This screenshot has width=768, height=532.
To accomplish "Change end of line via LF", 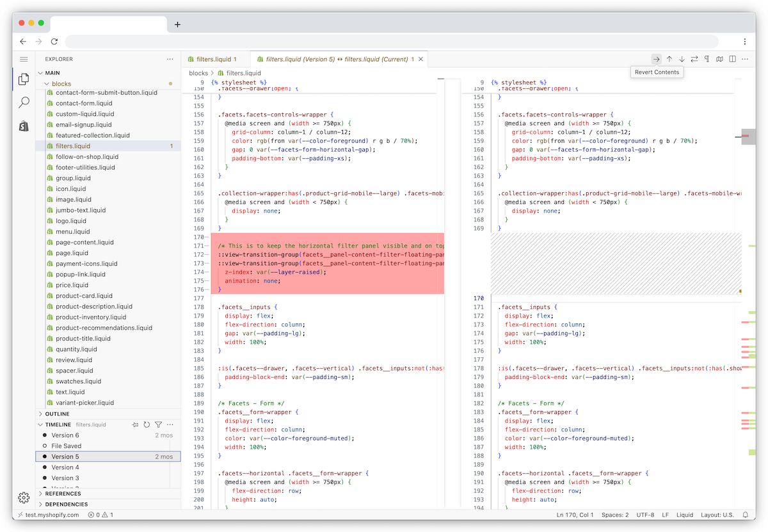I will click(666, 515).
